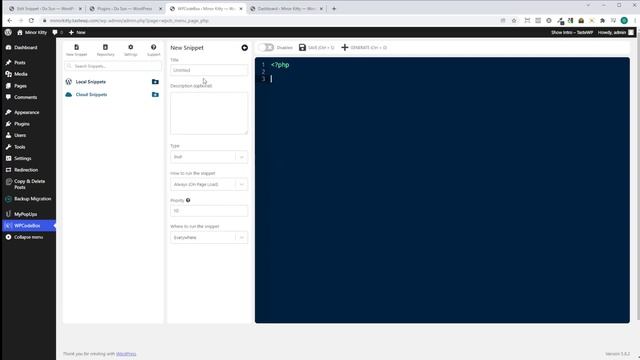
Task: Open the WordPress logo menu
Action: [8, 32]
